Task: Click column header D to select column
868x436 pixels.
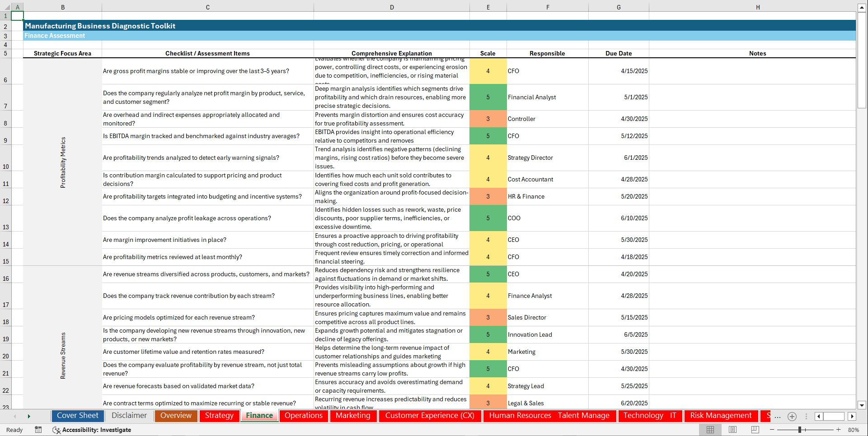Action: [x=392, y=7]
